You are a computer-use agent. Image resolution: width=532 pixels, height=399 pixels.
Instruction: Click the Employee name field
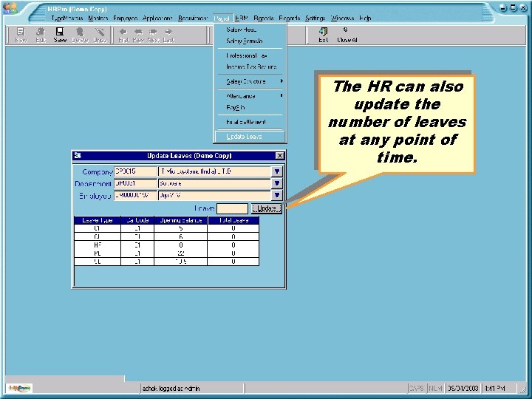tap(215, 195)
